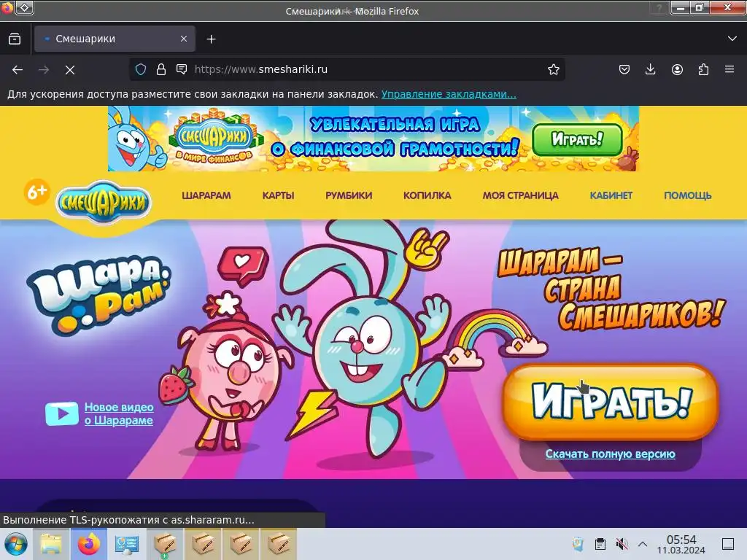The height and width of the screenshot is (560, 747).
Task: Click show desktop button in taskbar
Action: point(728,544)
